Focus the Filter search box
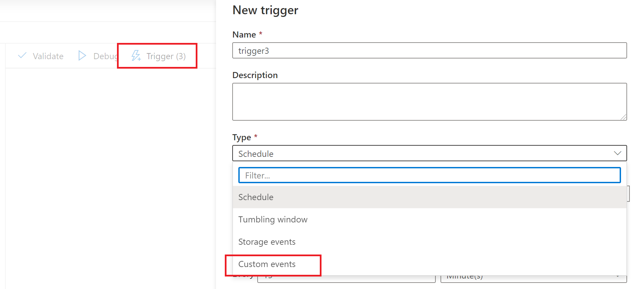Image resolution: width=644 pixels, height=289 pixels. [x=429, y=175]
